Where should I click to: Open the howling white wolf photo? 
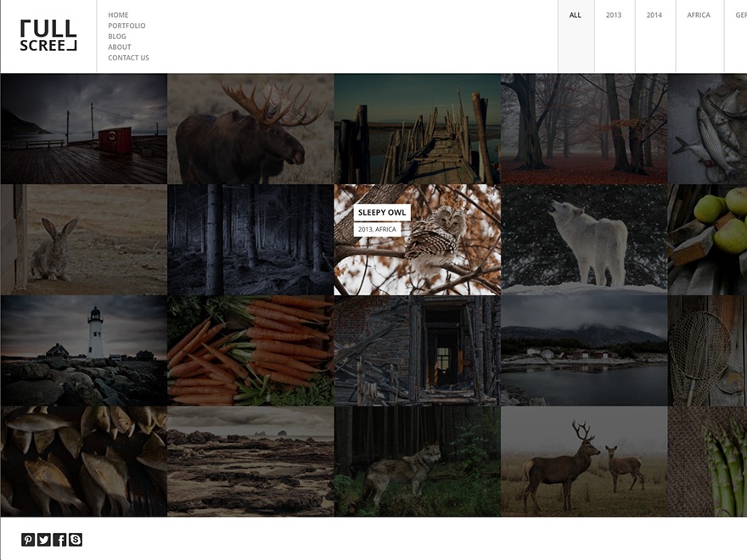pyautogui.click(x=584, y=239)
